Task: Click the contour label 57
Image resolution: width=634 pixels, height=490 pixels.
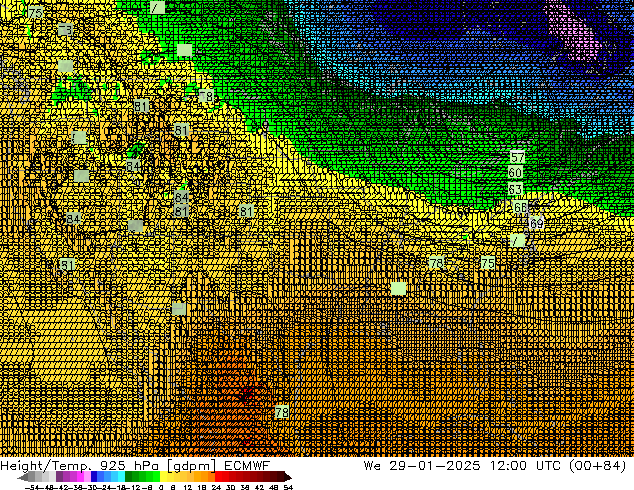Action: tap(517, 157)
